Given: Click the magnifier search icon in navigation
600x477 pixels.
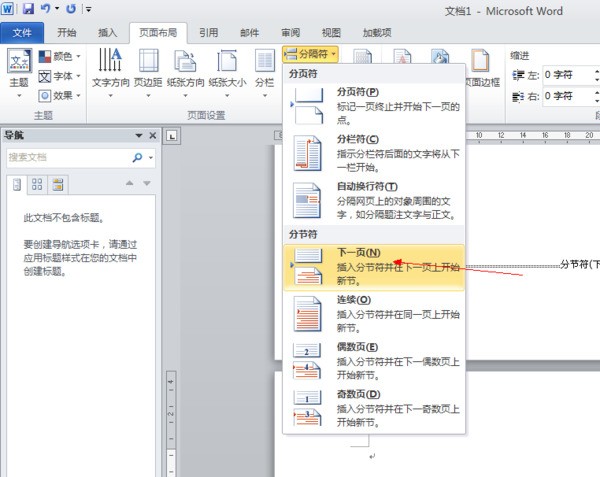Looking at the screenshot, I should [137, 157].
